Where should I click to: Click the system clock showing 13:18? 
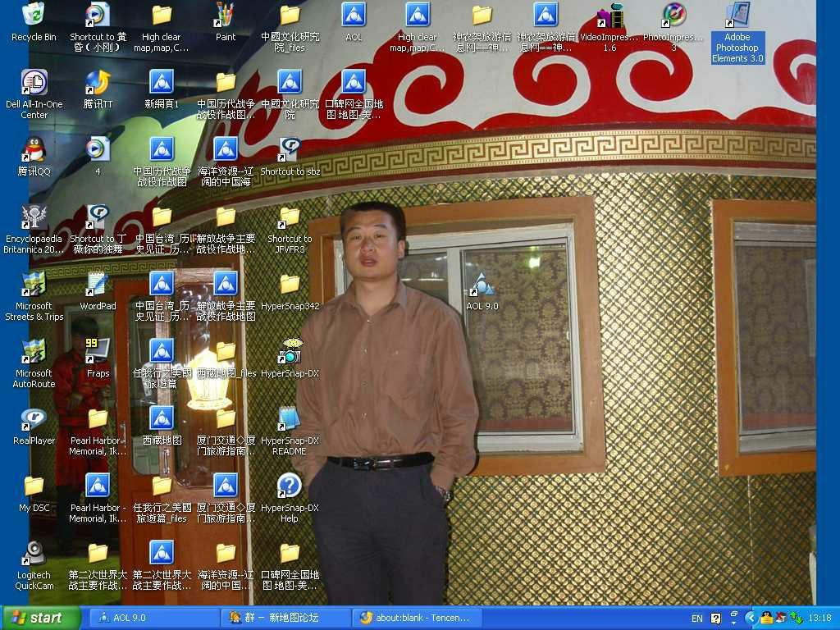819,619
